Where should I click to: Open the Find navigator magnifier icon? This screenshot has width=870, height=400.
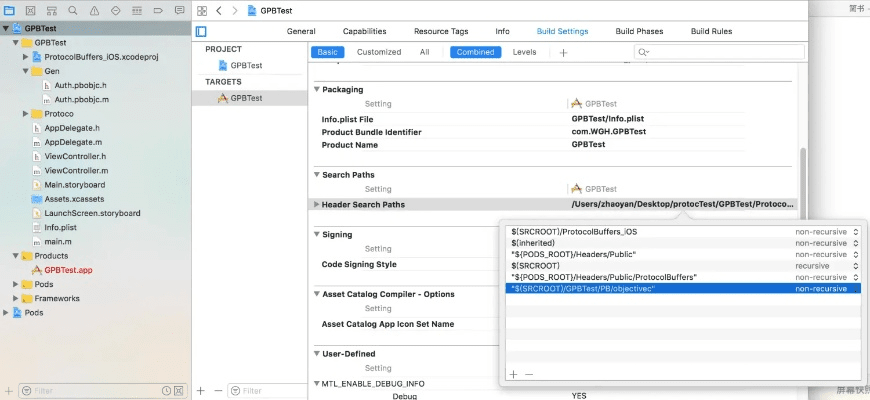coord(74,9)
